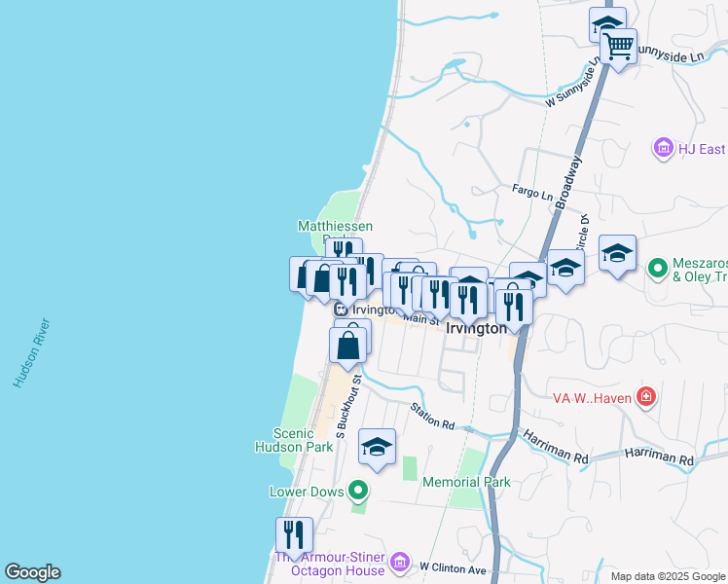Image resolution: width=728 pixels, height=584 pixels.
Task: Click the W Sunnyside Ln label
Action: (x=573, y=82)
